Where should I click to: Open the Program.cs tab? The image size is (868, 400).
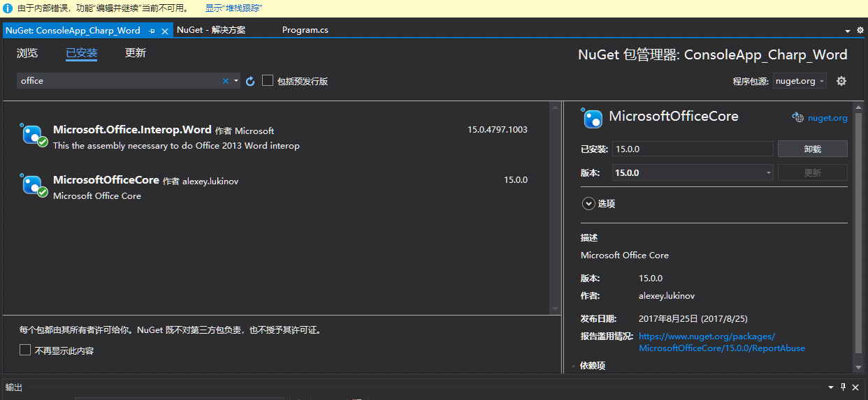click(305, 30)
